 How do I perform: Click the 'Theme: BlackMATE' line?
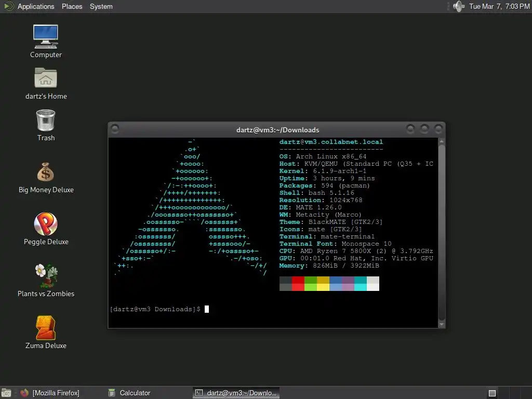pos(331,222)
